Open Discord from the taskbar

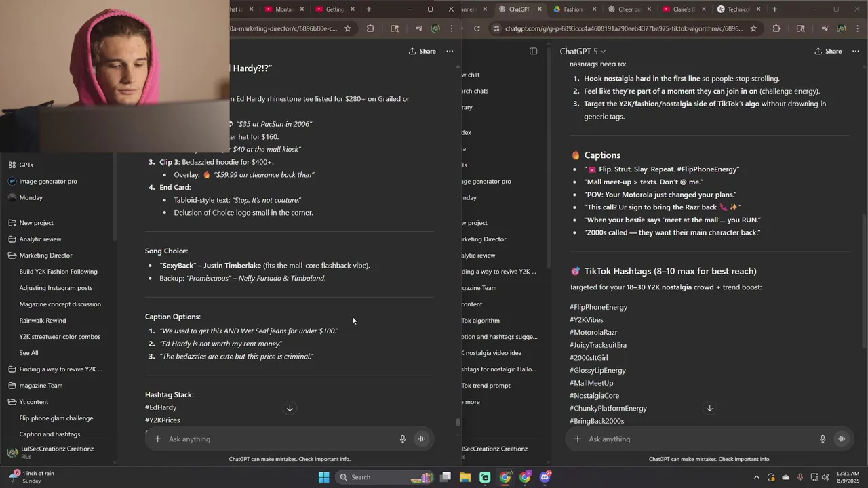pos(545,477)
